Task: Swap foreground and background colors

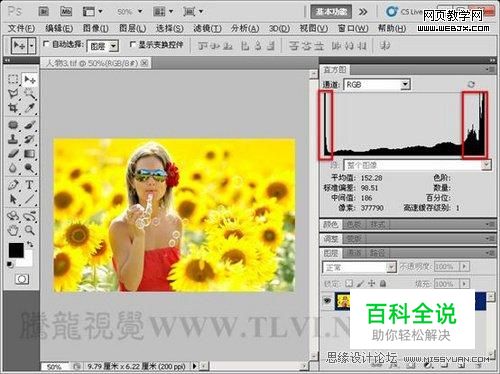Action: [30, 244]
